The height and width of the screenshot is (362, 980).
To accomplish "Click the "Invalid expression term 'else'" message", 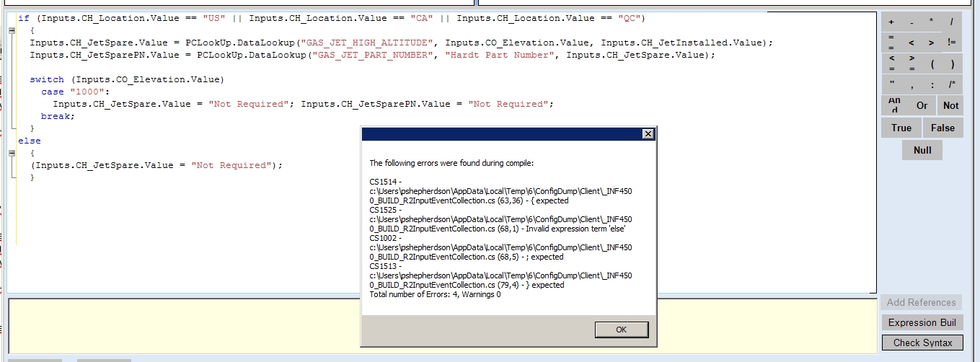I will tap(575, 229).
